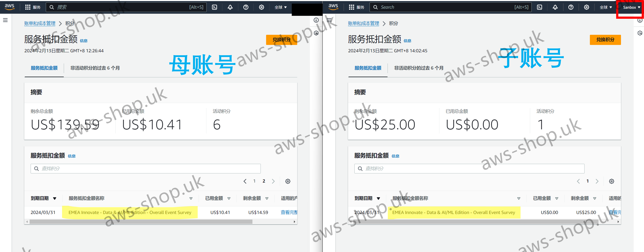Click 兑换积分 button in right console

coord(605,40)
